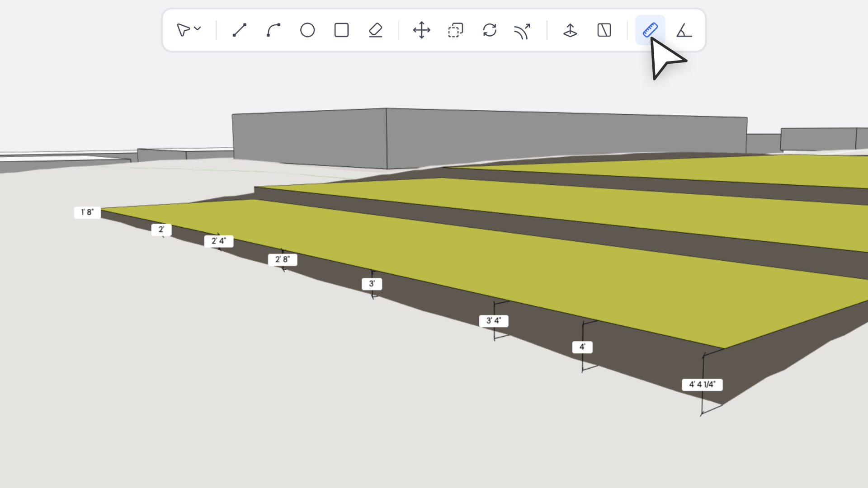Select the Protractor angle tool
This screenshot has height=488, width=868.
click(684, 30)
